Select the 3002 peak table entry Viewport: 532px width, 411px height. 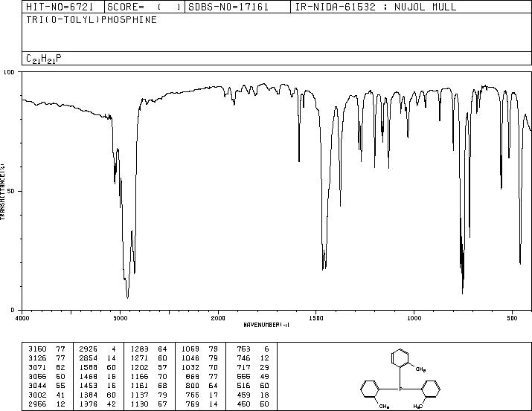coord(47,395)
